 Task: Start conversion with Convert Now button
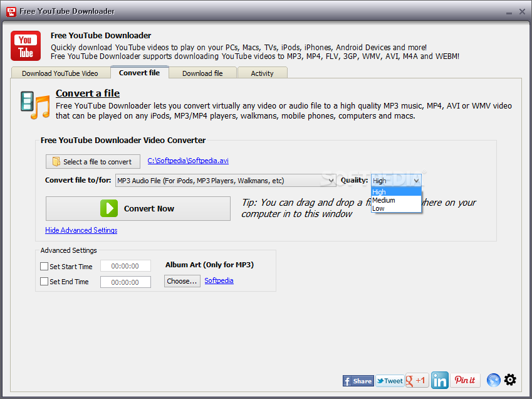[138, 208]
